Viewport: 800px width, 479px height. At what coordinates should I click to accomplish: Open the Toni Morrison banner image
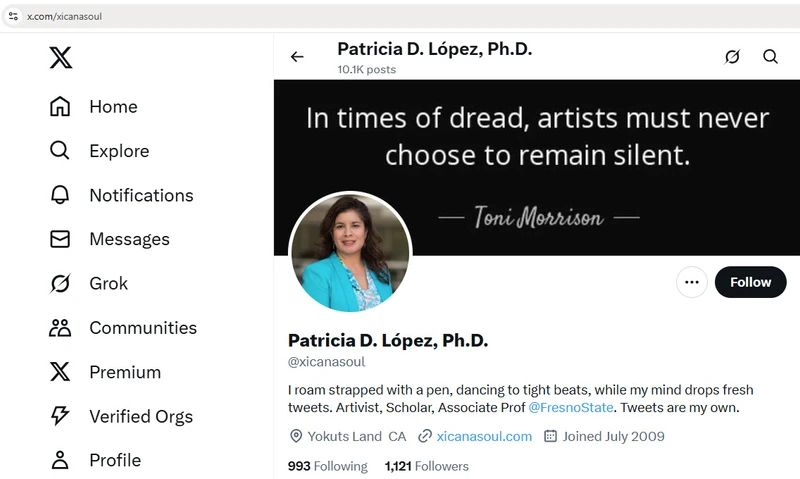tap(537, 167)
